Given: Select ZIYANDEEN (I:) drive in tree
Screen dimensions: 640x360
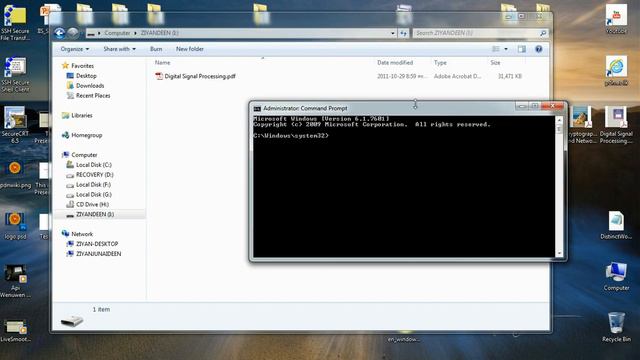Looking at the screenshot, I should [95, 214].
